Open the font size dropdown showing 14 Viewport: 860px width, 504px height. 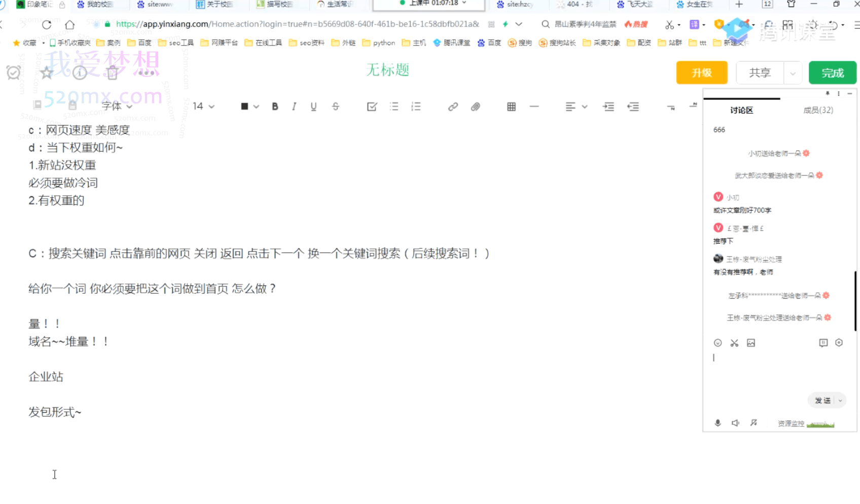coord(202,106)
